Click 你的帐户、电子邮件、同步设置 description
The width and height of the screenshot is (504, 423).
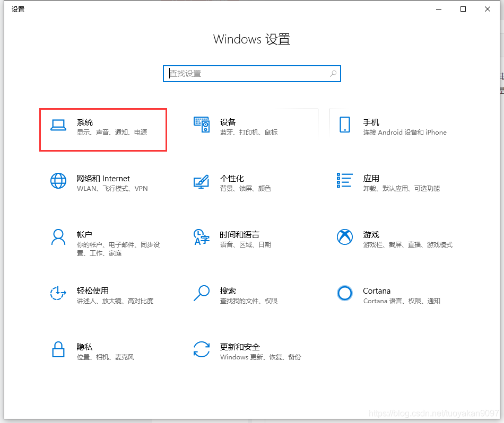click(118, 249)
